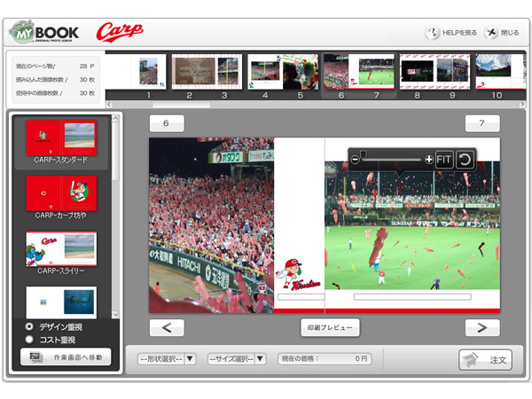Go to previous spread with left arrow

(167, 328)
